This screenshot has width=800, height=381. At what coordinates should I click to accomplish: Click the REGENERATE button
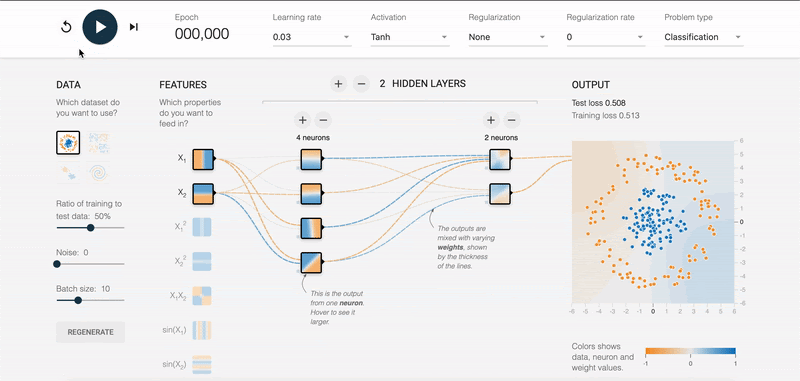90,332
